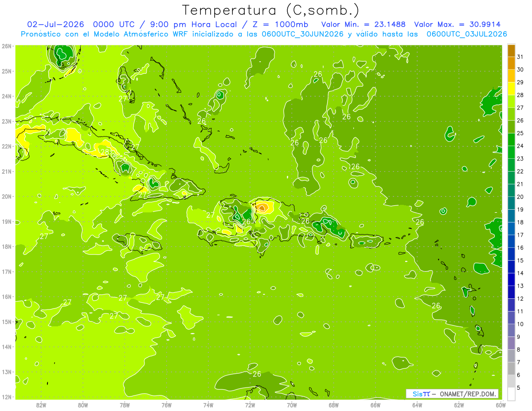Click the white swatch below 5
The width and height of the screenshot is (532, 411).
(511, 394)
